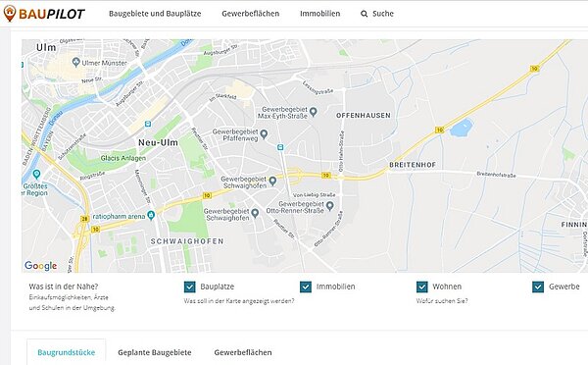Click the 28 road shield marker

(84, 219)
